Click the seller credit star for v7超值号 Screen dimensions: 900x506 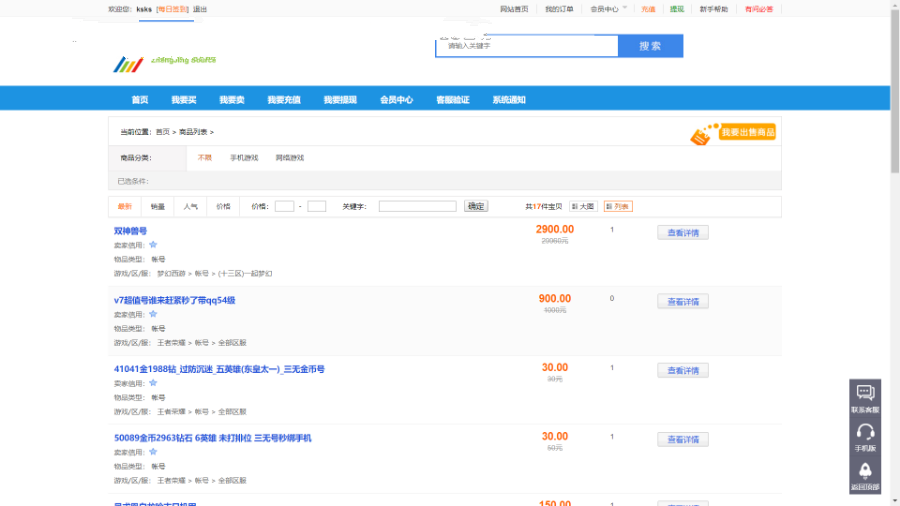[x=153, y=314]
